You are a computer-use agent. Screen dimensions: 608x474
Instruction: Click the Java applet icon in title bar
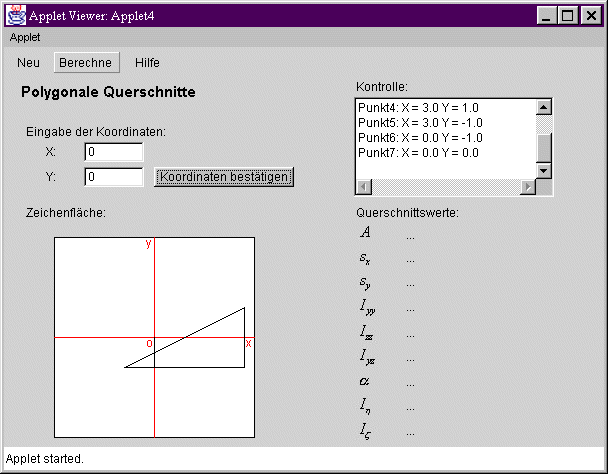(x=16, y=15)
